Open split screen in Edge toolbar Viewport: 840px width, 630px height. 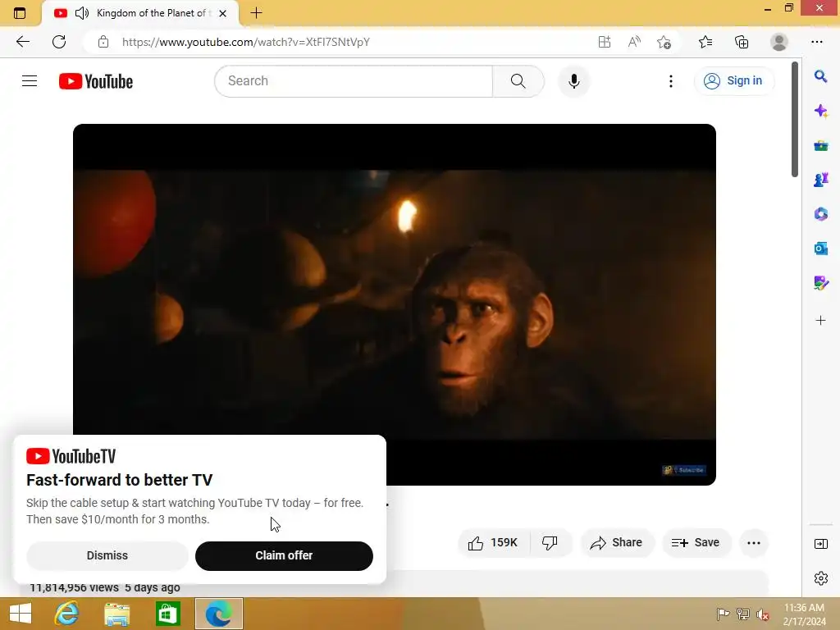(605, 42)
